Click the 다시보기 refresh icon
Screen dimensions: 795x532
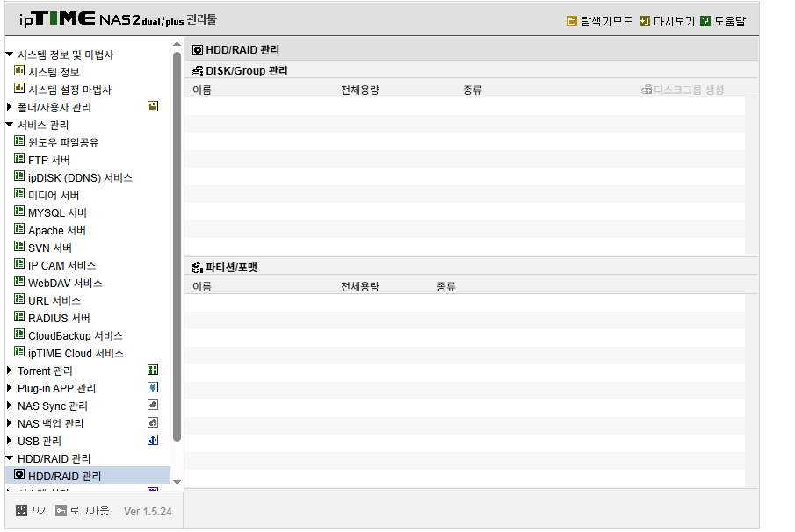point(645,21)
